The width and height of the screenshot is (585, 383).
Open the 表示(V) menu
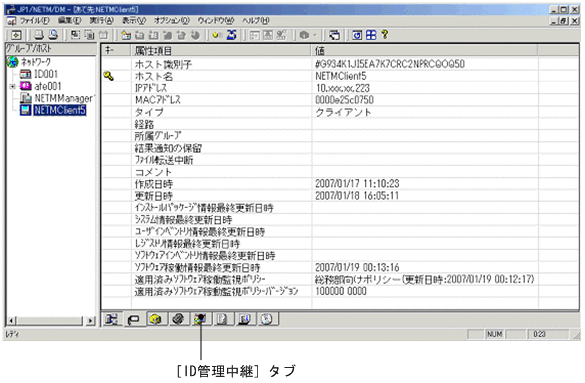(134, 21)
